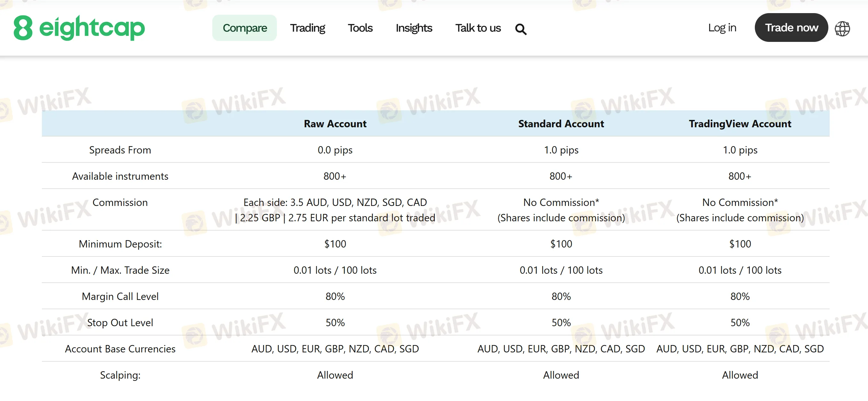Click the Eightcap logo
This screenshot has width=868, height=401.
coord(79,28)
